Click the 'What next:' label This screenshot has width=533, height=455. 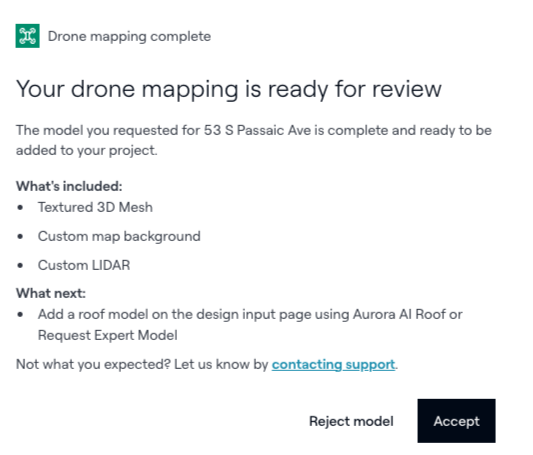click(x=51, y=293)
